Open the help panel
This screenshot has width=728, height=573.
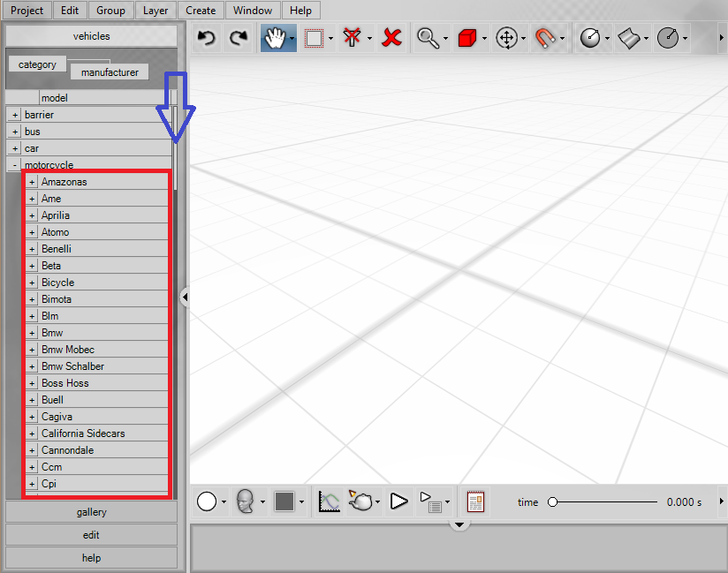click(x=92, y=558)
